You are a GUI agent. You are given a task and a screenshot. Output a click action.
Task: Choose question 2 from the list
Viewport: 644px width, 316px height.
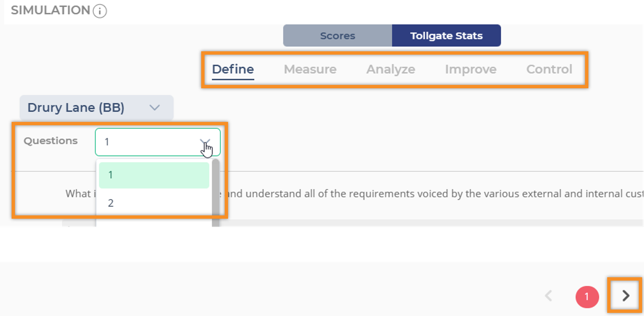pos(154,203)
